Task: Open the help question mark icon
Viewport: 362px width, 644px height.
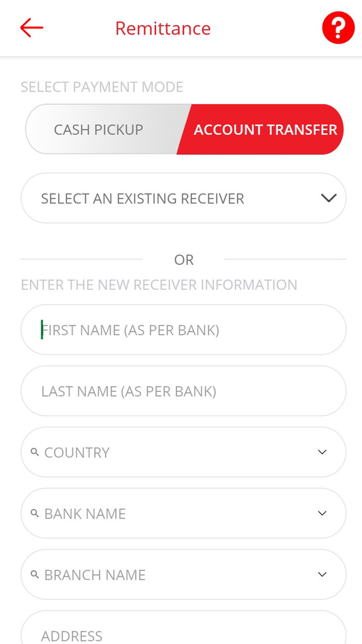Action: point(338,27)
